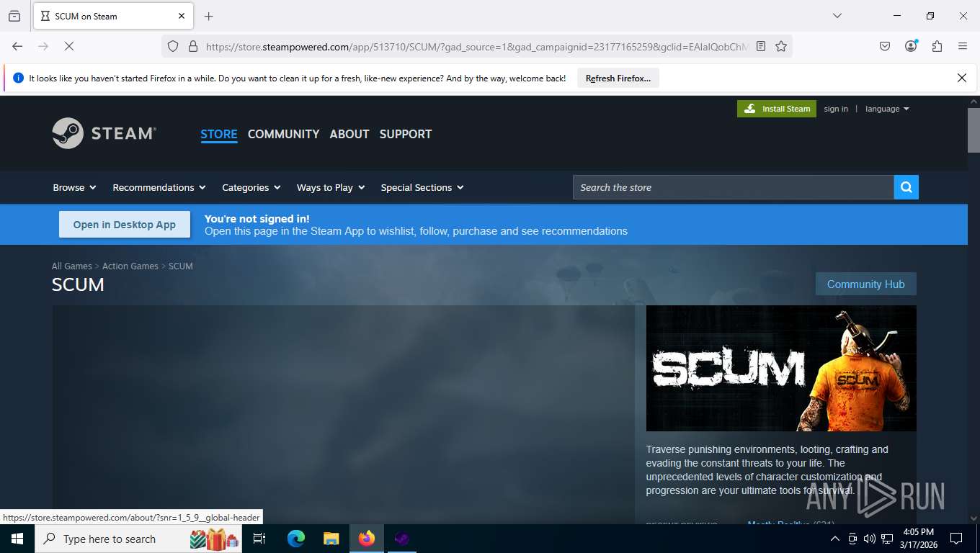Screen dimensions: 980x553
Task: Open the SUPPORT menu tab
Action: point(406,134)
